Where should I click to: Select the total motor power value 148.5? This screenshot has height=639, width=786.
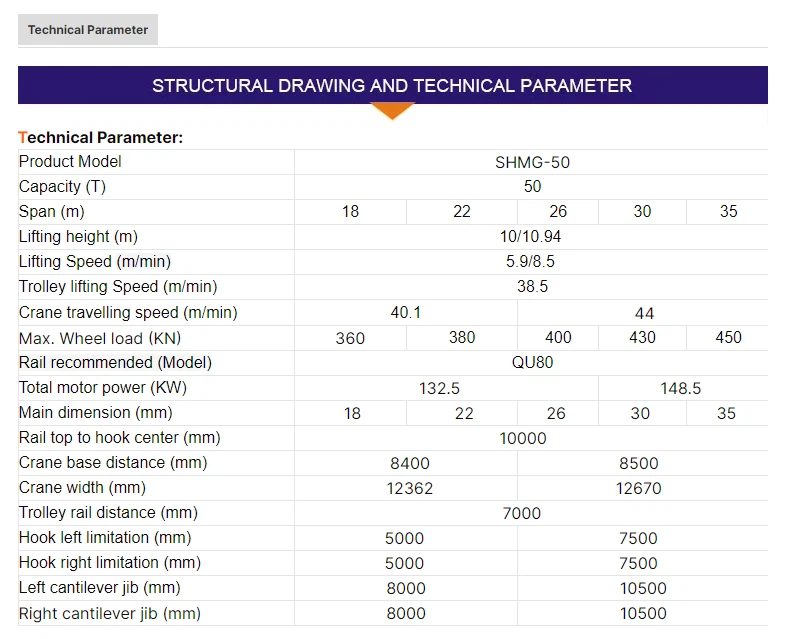tap(681, 388)
